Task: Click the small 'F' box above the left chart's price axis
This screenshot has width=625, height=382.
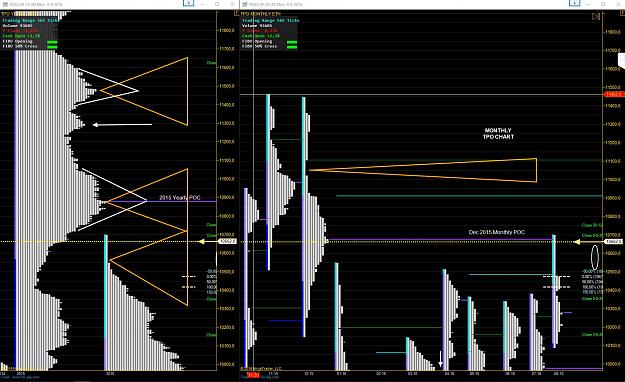Action: [236, 13]
